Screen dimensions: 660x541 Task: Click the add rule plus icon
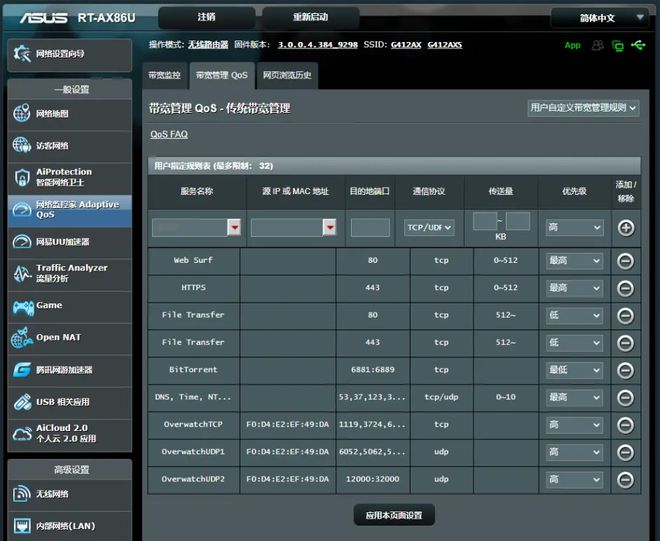pyautogui.click(x=626, y=228)
